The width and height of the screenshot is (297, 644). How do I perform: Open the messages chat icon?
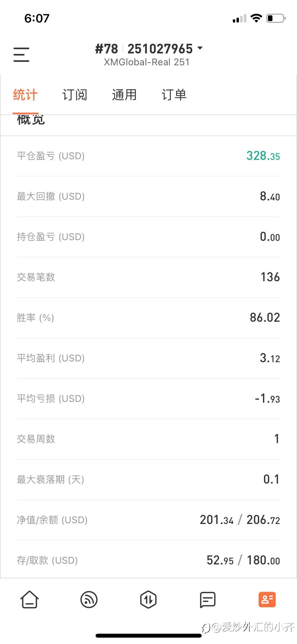pos(208,599)
